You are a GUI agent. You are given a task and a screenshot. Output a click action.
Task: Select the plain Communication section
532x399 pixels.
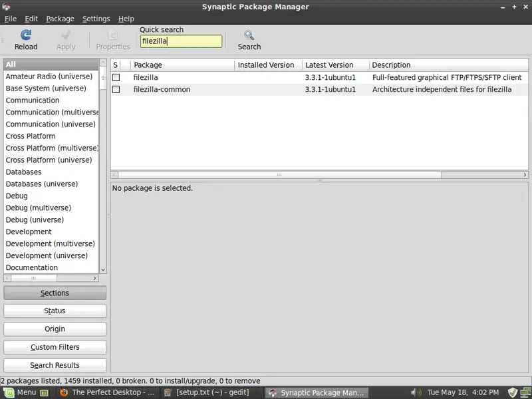[x=51, y=100]
